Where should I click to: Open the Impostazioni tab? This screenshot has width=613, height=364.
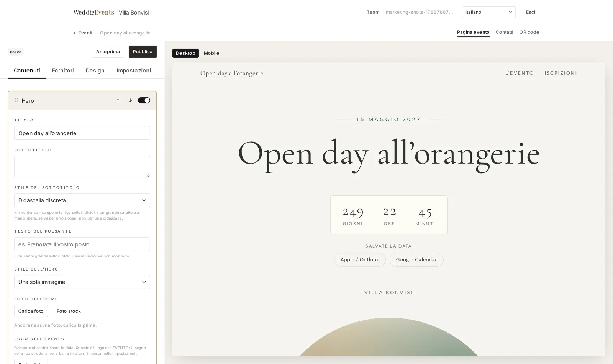click(134, 71)
